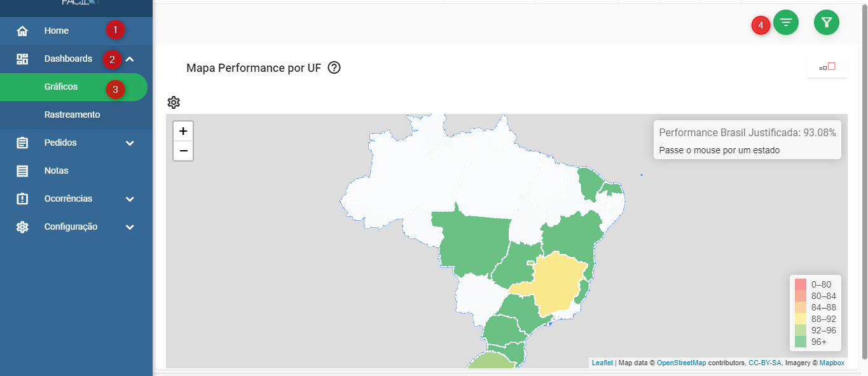
Task: Click the Notas document icon
Action: point(22,171)
